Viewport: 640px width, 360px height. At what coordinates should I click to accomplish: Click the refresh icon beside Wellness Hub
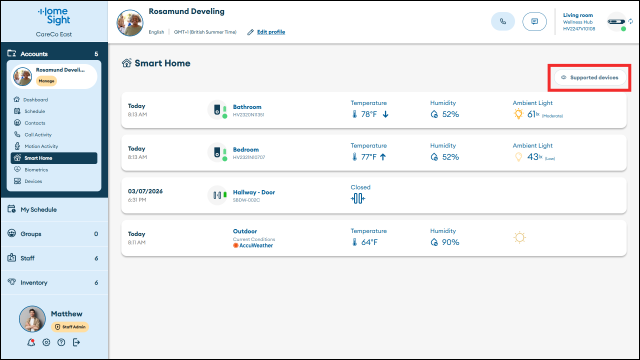(x=631, y=21)
